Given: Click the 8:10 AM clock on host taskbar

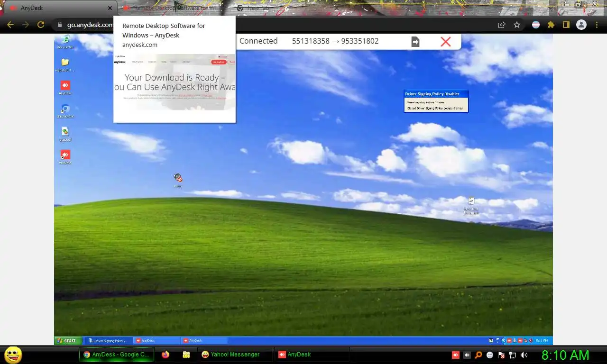Looking at the screenshot, I should (565, 355).
